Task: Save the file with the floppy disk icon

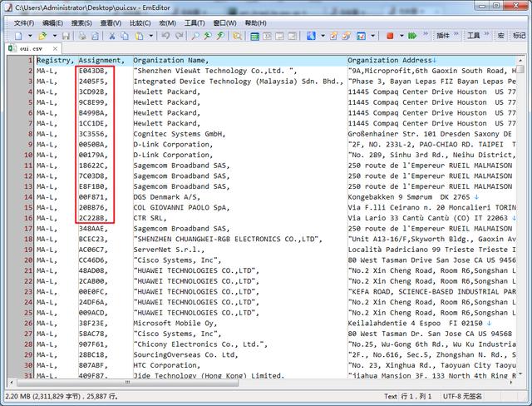Action: pos(66,35)
